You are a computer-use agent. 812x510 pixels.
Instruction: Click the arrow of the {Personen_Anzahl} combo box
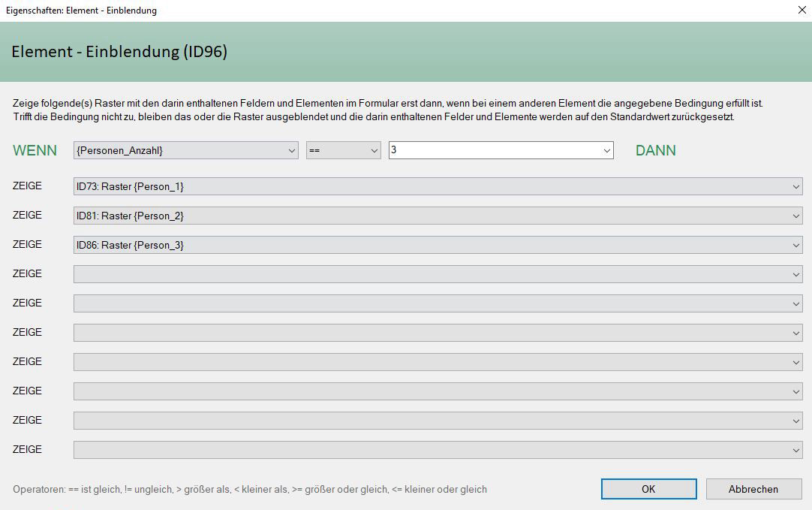(292, 151)
